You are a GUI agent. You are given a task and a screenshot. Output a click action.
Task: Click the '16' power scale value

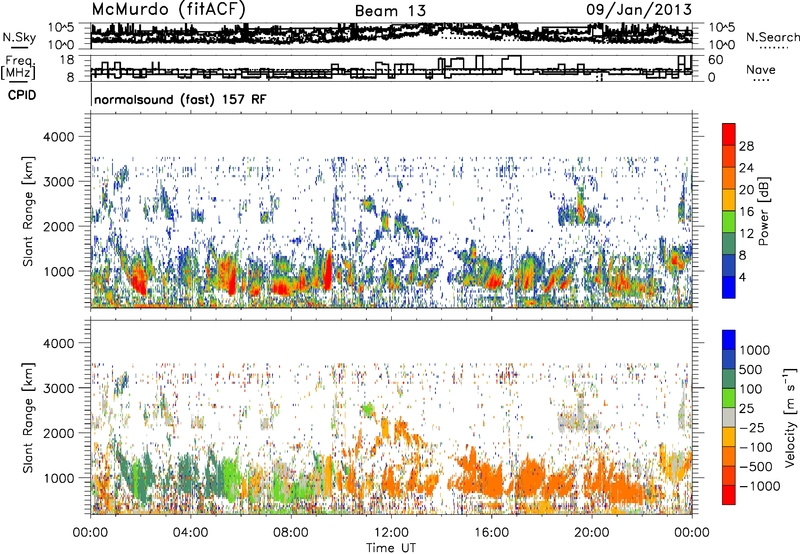746,212
